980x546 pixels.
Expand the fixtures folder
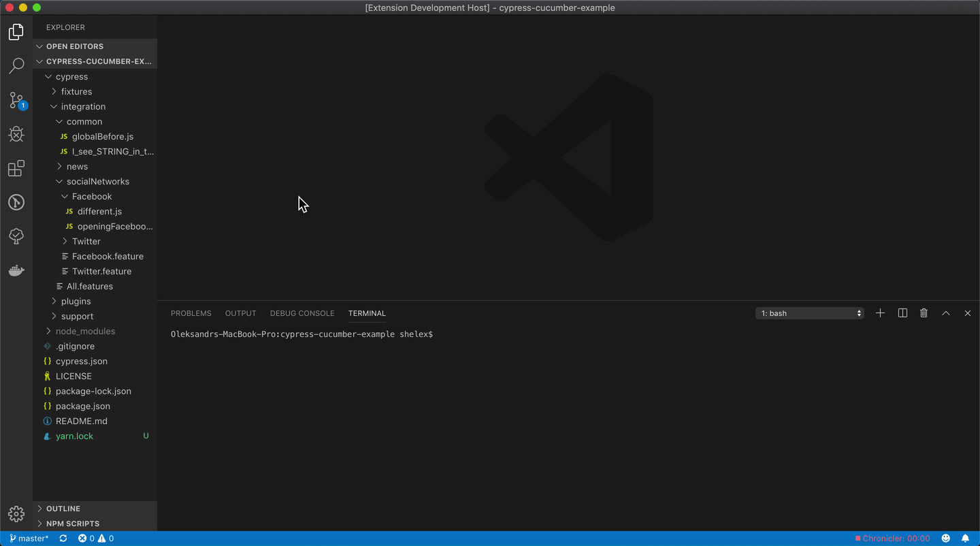pos(95,91)
